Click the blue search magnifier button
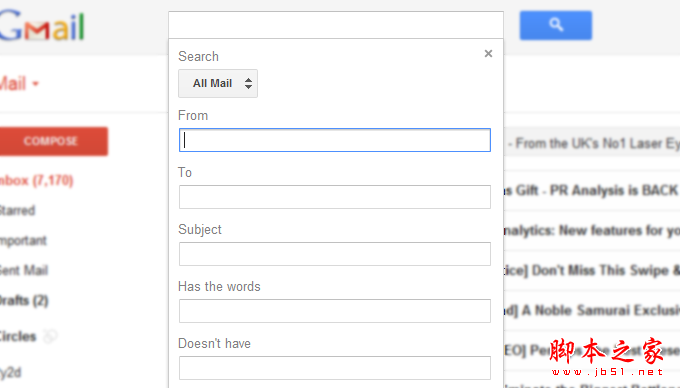This screenshot has width=680, height=388. coord(556,26)
